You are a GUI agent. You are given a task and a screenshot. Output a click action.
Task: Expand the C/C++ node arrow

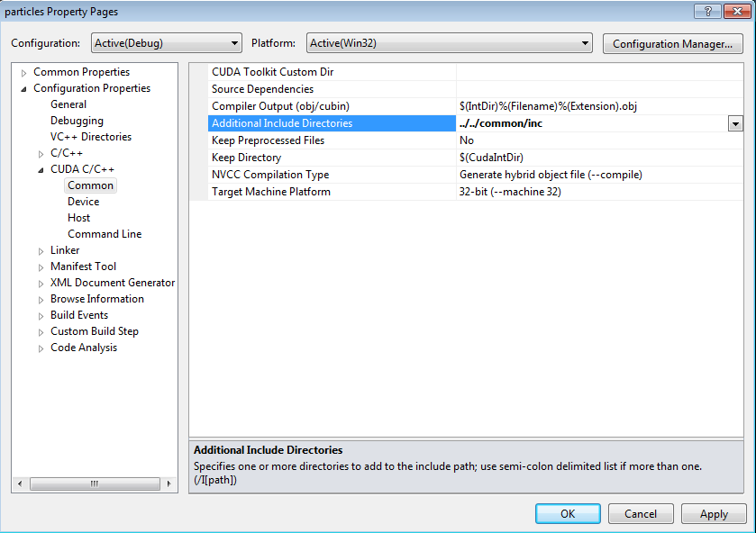(x=41, y=154)
